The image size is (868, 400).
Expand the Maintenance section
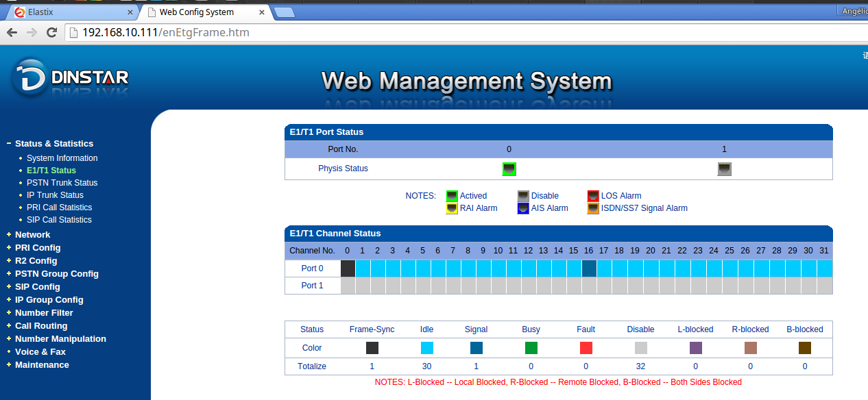(x=42, y=365)
